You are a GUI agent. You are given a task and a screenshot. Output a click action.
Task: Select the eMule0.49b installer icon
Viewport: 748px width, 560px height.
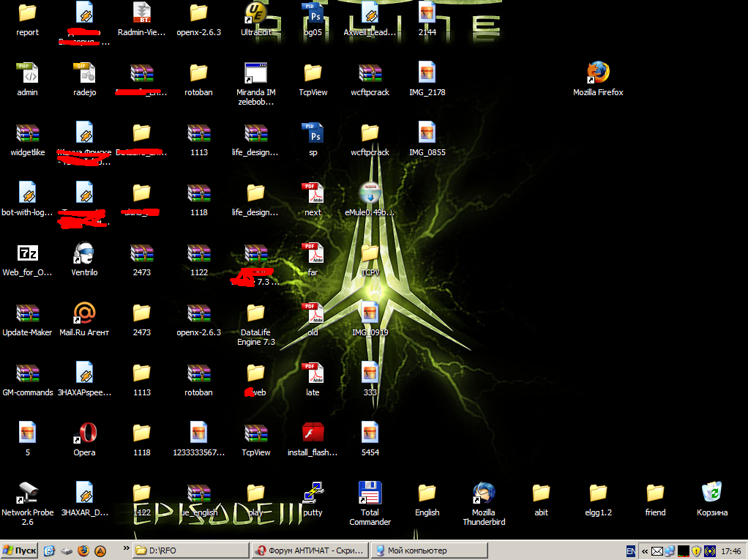(370, 193)
